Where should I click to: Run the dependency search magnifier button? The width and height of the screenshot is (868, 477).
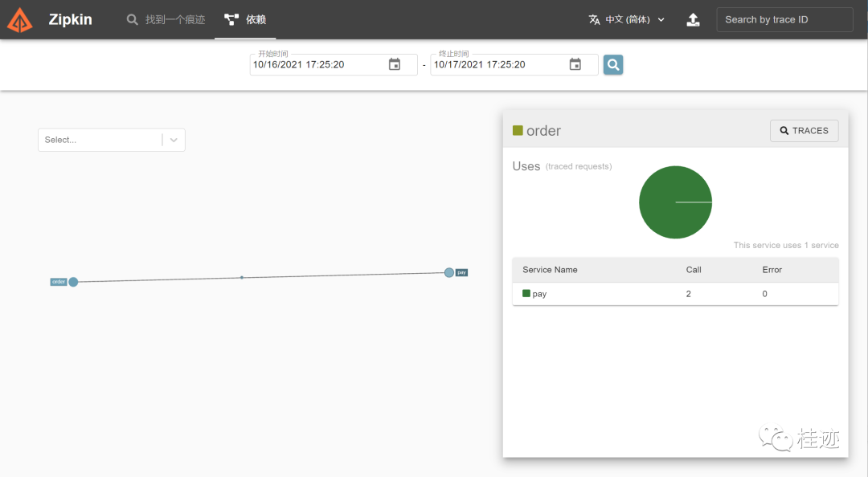(612, 65)
